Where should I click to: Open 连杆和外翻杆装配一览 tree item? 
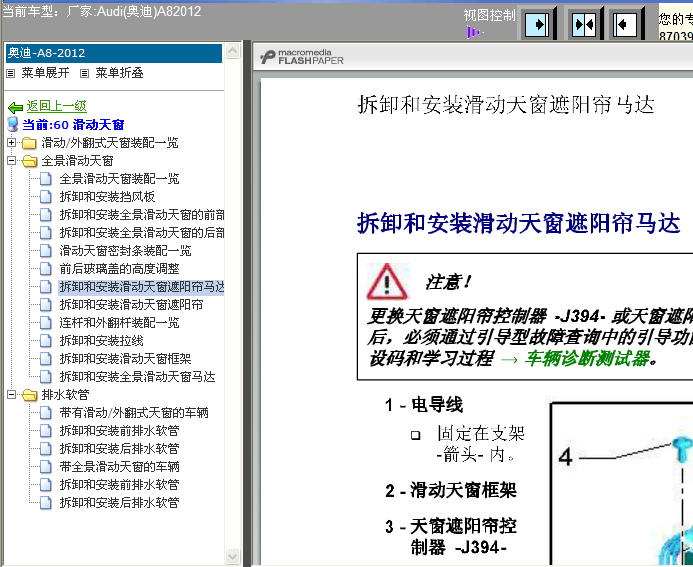(119, 323)
